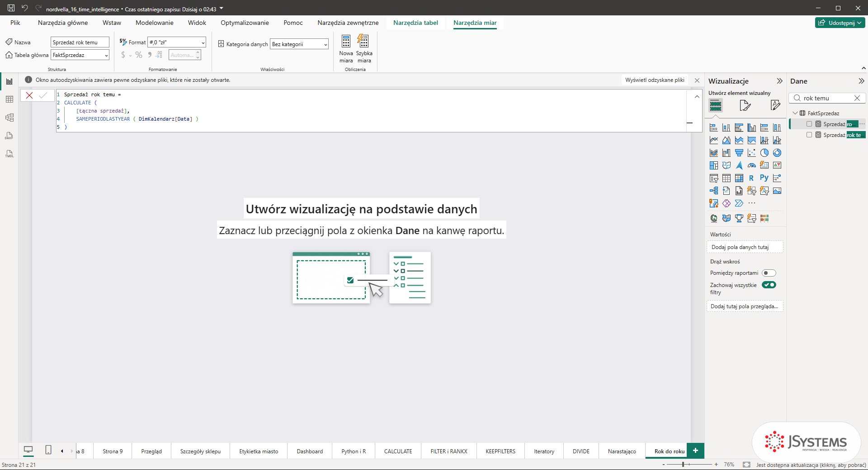Collapse the Dane pane
The image size is (868, 470).
[x=861, y=81]
